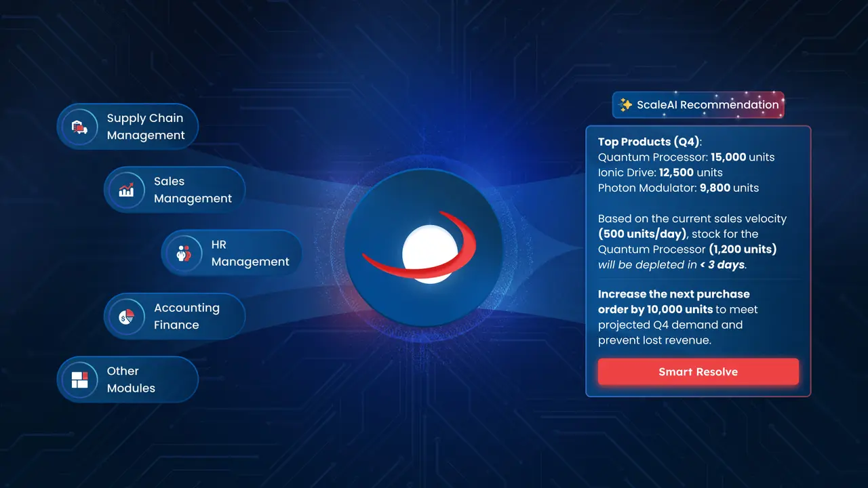Click the ScaleAI Recommendation badge text
Viewport: 868px width, 488px height.
[x=708, y=105]
